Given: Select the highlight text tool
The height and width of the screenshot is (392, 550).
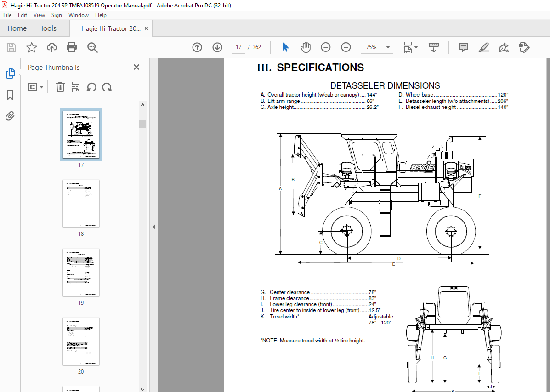Looking at the screenshot, I should 484,47.
